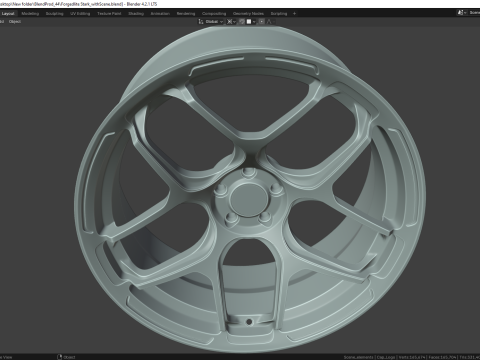
Task: Click the Verts count in status bar
Action: click(x=412, y=357)
